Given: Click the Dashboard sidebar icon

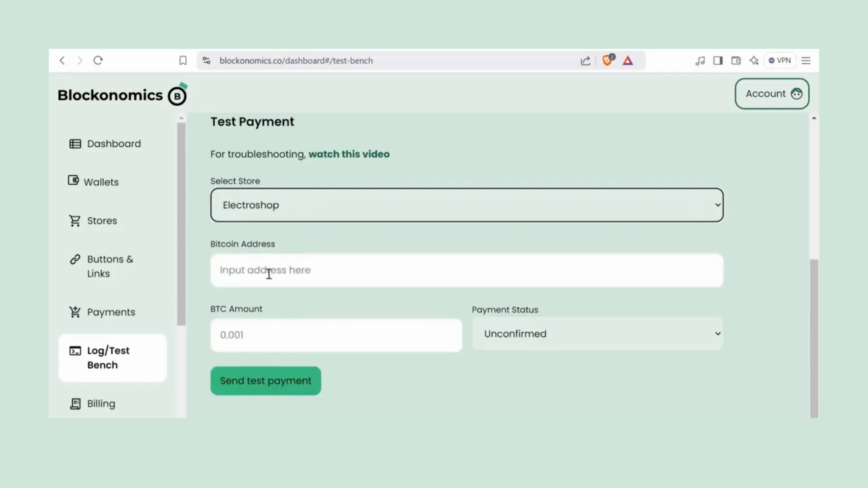Looking at the screenshot, I should 75,144.
